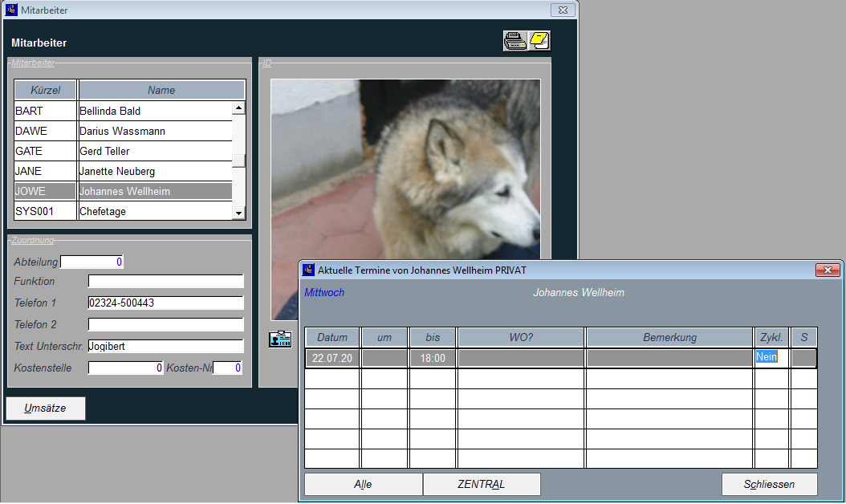Click the Johannes Wellheim appointments heading

tap(579, 292)
